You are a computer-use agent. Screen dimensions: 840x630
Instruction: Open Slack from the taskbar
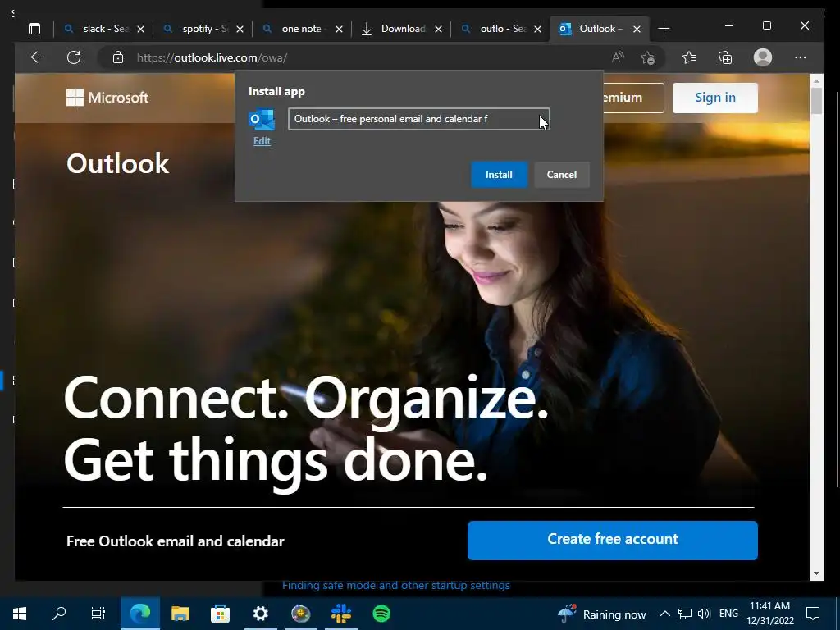[x=340, y=614]
